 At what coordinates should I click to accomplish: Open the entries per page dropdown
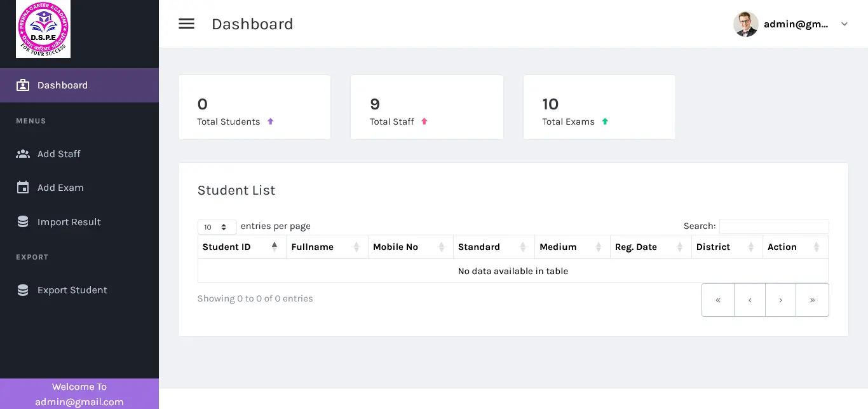tap(217, 227)
